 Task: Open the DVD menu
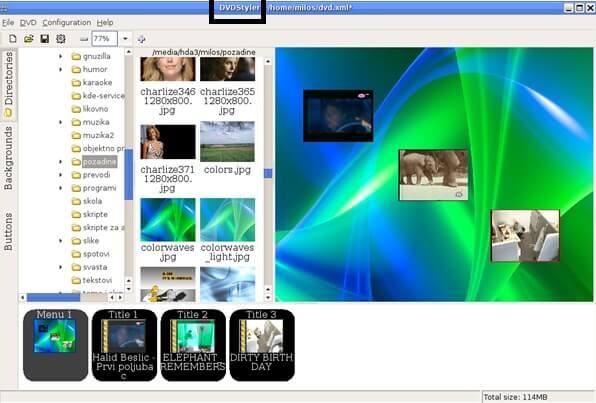coord(28,23)
